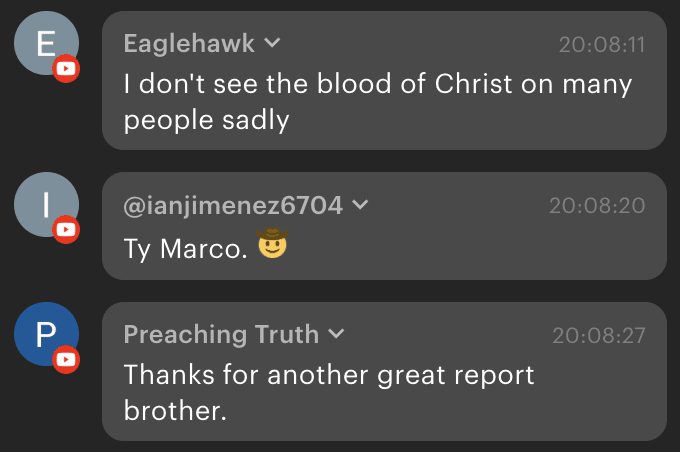Expand the chevron next to Preaching Truth
The height and width of the screenshot is (452, 680).
pos(337,334)
